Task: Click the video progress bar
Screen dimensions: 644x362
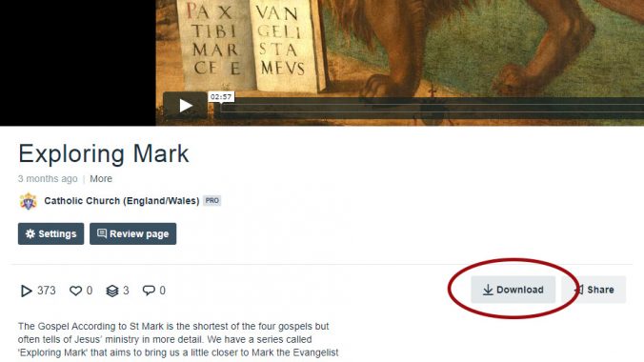Action: [x=433, y=108]
